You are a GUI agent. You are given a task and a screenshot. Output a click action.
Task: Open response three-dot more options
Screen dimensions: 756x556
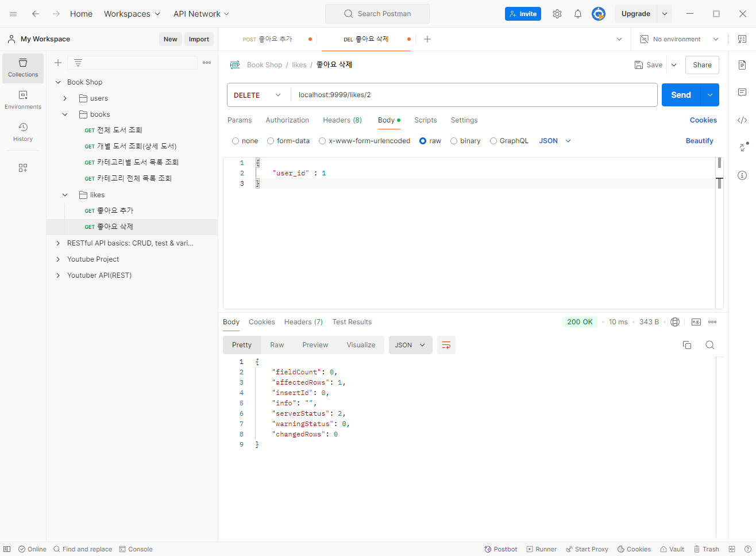tap(712, 322)
